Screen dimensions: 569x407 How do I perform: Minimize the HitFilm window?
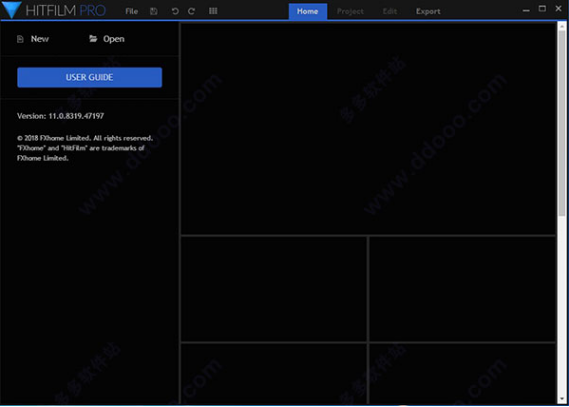(x=526, y=11)
